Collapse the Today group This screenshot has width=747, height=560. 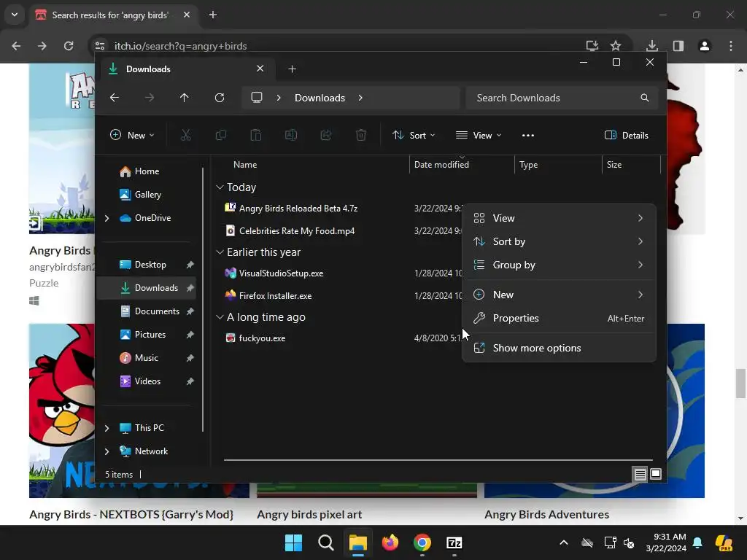(220, 187)
